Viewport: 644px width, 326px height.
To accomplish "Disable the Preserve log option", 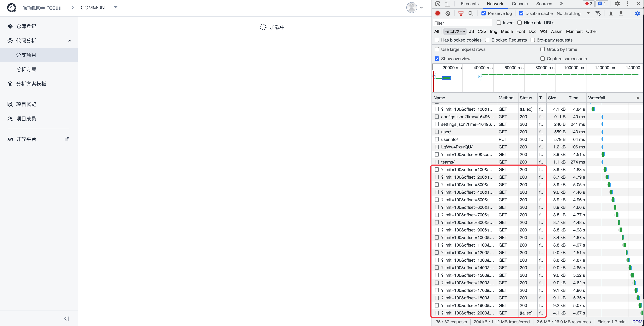I will (484, 13).
